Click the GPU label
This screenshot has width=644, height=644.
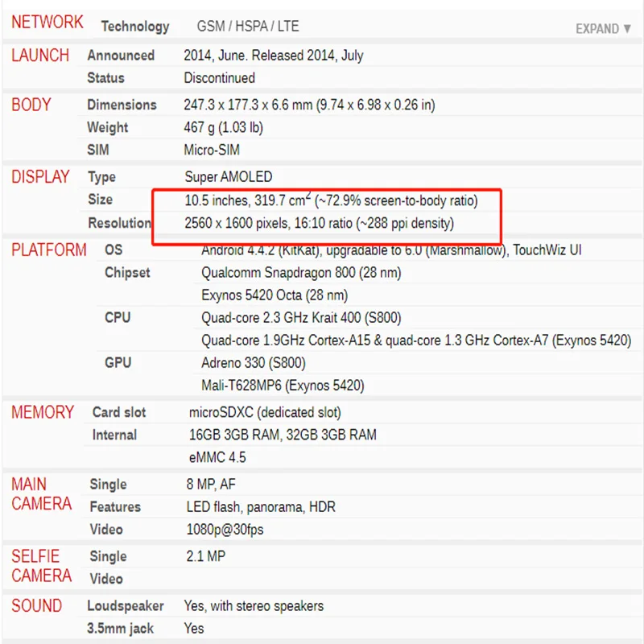[x=118, y=363]
